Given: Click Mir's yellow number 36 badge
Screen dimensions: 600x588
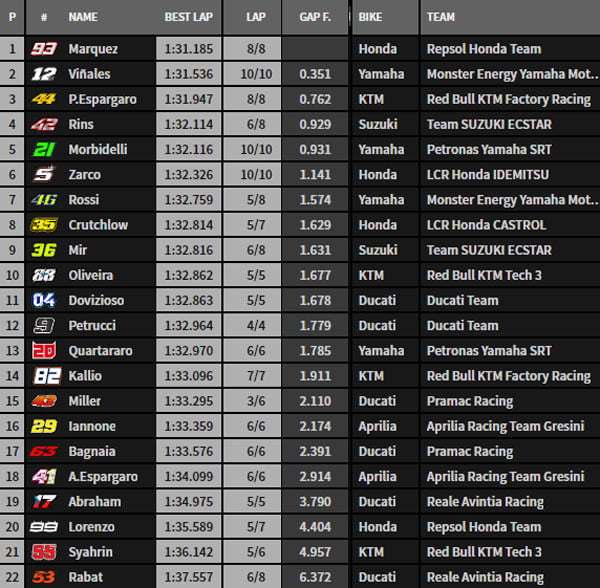Looking at the screenshot, I should pyautogui.click(x=44, y=250).
